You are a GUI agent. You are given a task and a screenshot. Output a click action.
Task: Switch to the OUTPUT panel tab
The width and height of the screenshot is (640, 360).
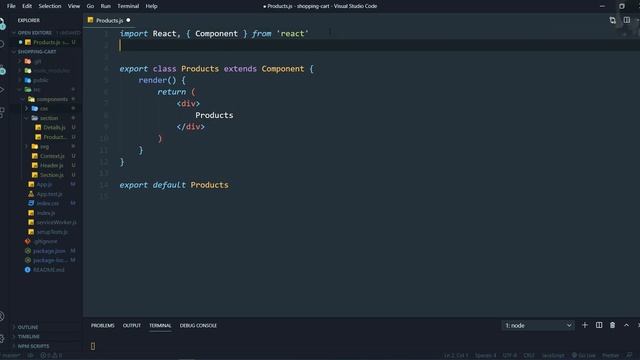[x=132, y=325]
